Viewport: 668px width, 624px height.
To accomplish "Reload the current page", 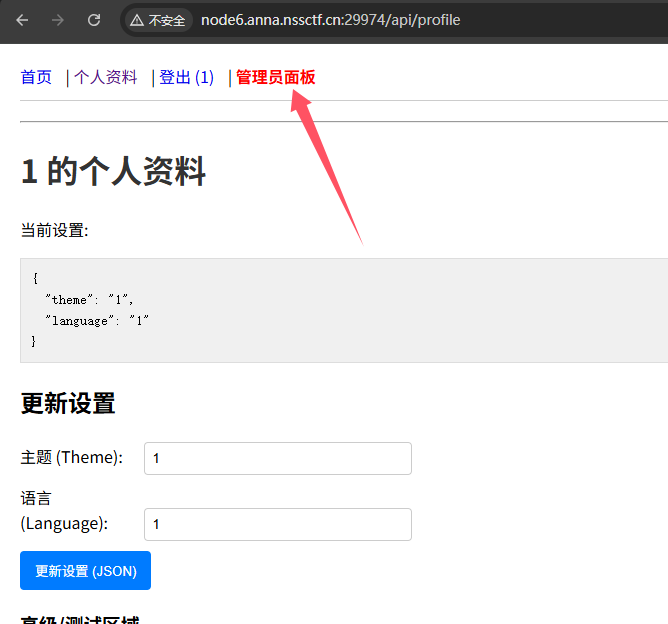I will pyautogui.click(x=94, y=20).
